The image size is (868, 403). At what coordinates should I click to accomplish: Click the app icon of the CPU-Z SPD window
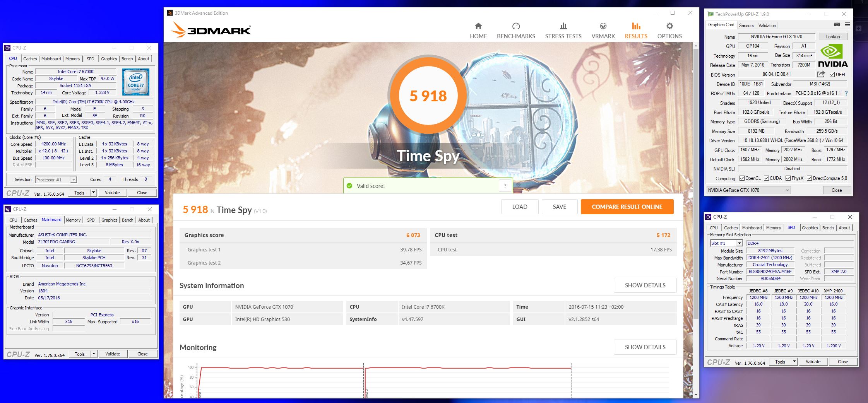pos(708,217)
